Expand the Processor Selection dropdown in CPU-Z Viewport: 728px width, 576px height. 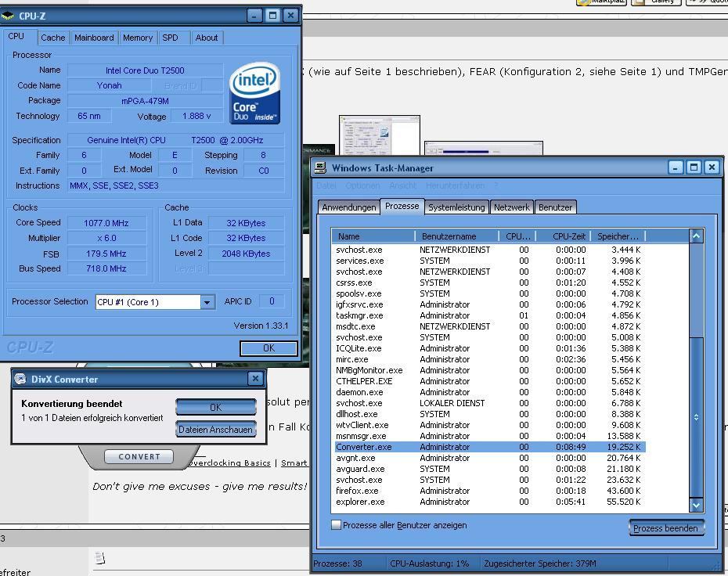[x=207, y=302]
